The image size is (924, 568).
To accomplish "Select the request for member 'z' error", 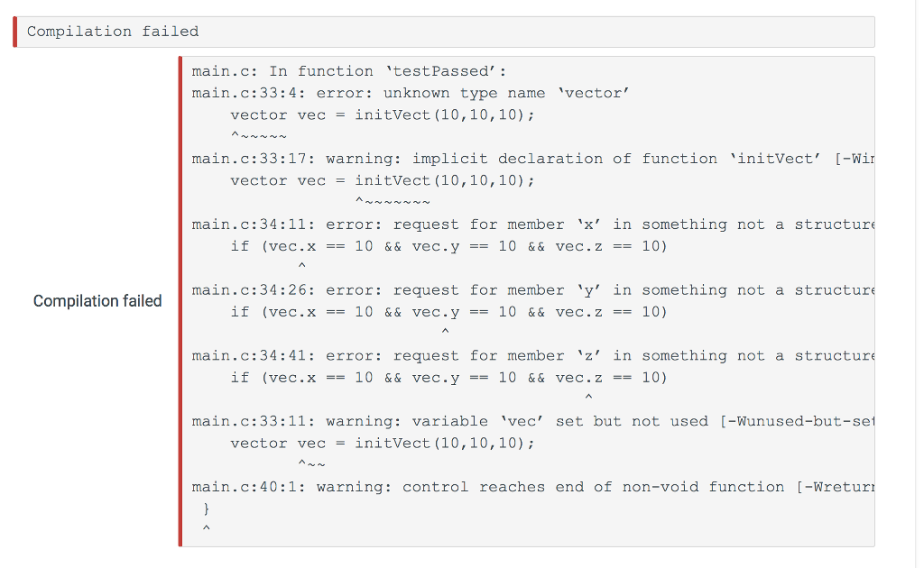I will (x=532, y=356).
